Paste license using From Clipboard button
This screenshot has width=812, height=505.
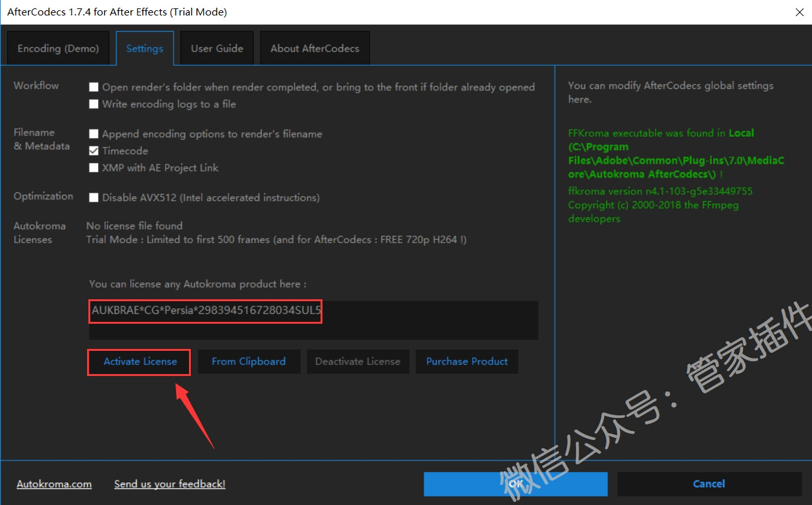coord(248,362)
